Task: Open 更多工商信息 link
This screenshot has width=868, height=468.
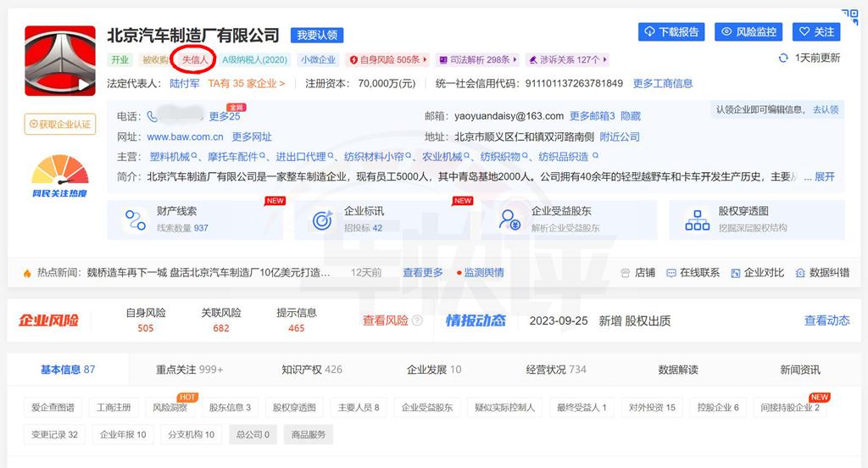Action: (663, 84)
